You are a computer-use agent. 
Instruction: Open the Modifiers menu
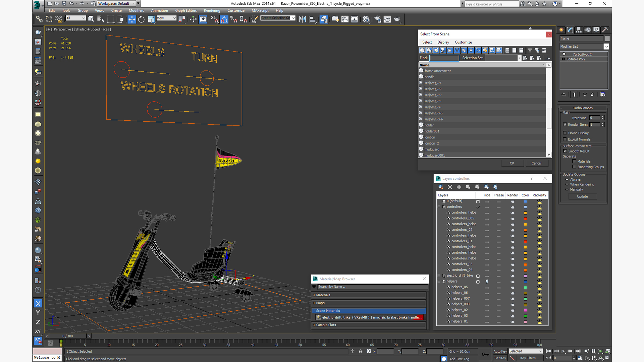136,10
